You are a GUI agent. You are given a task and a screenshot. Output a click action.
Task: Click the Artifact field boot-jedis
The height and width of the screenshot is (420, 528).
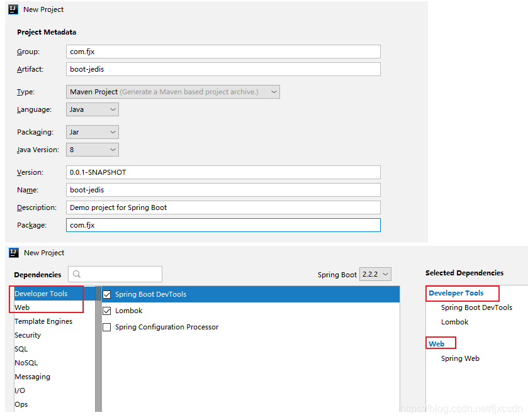223,69
